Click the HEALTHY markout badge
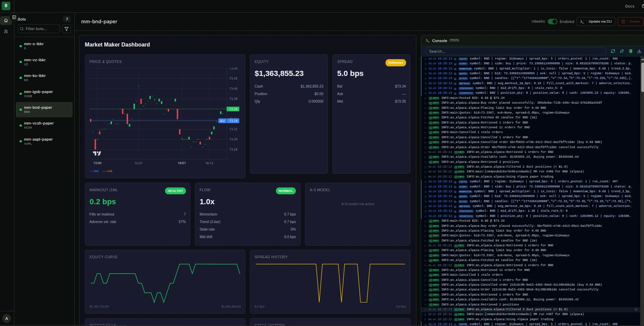This screenshot has width=644, height=326. click(x=175, y=191)
